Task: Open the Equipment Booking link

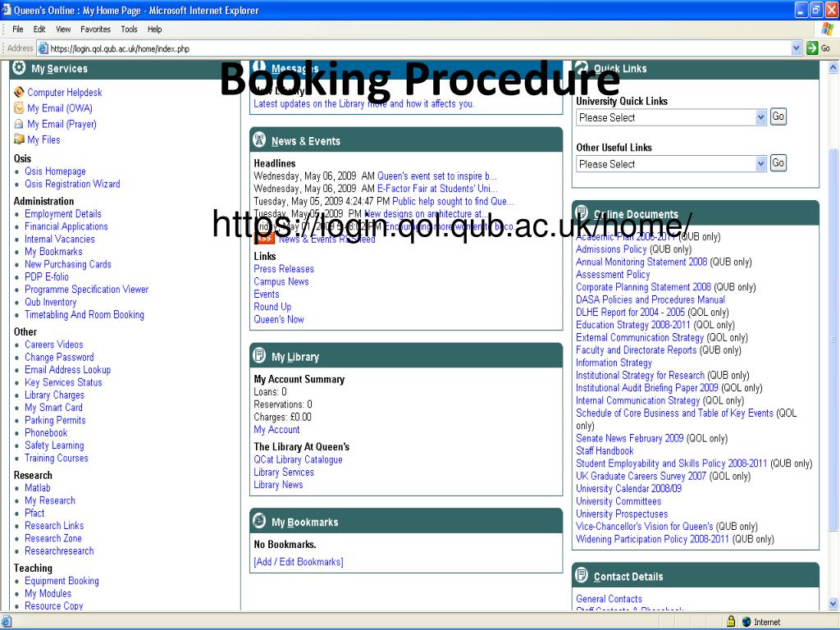Action: click(x=62, y=581)
